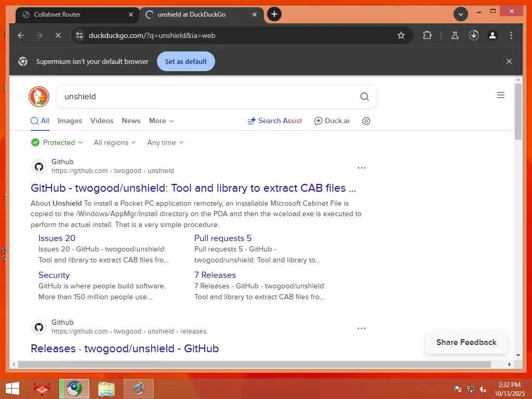The image size is (532, 399).
Task: Click the search magnifier icon
Action: pyautogui.click(x=364, y=97)
